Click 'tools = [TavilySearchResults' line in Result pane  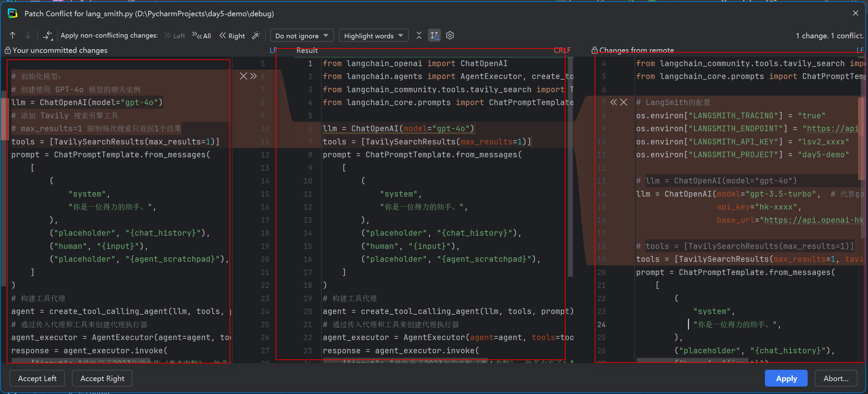pyautogui.click(x=427, y=142)
